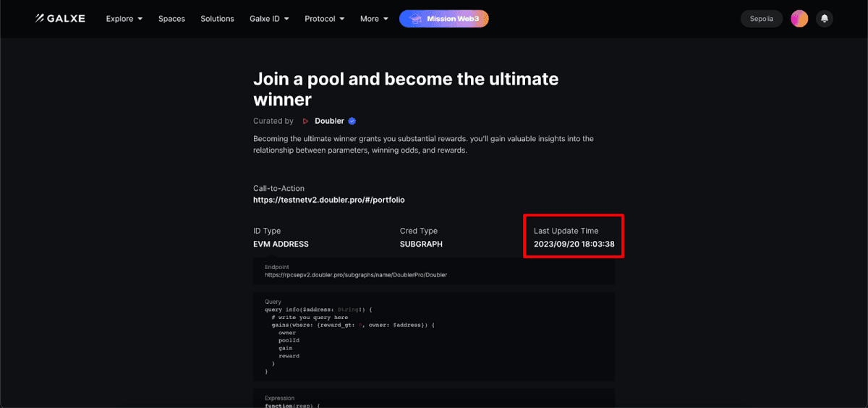Click the 'owner' code line
The width and height of the screenshot is (868, 408).
click(x=287, y=333)
